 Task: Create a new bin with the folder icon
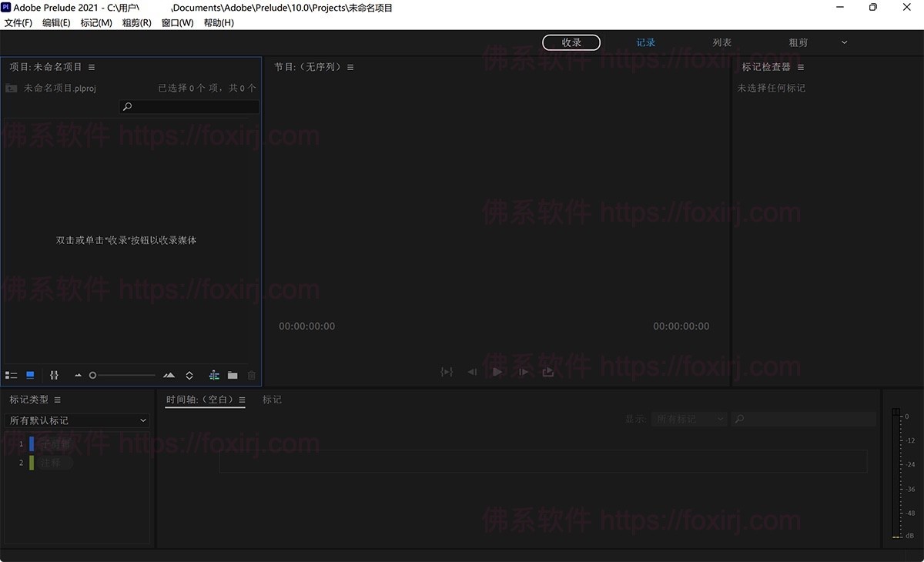233,375
